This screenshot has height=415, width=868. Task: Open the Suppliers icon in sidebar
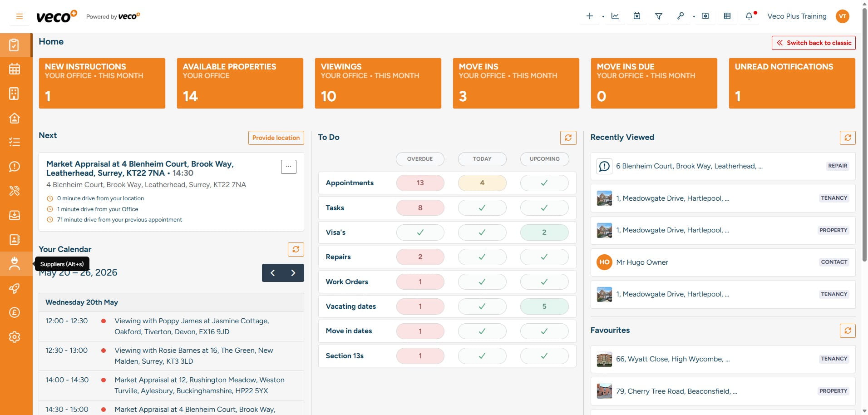coord(15,264)
